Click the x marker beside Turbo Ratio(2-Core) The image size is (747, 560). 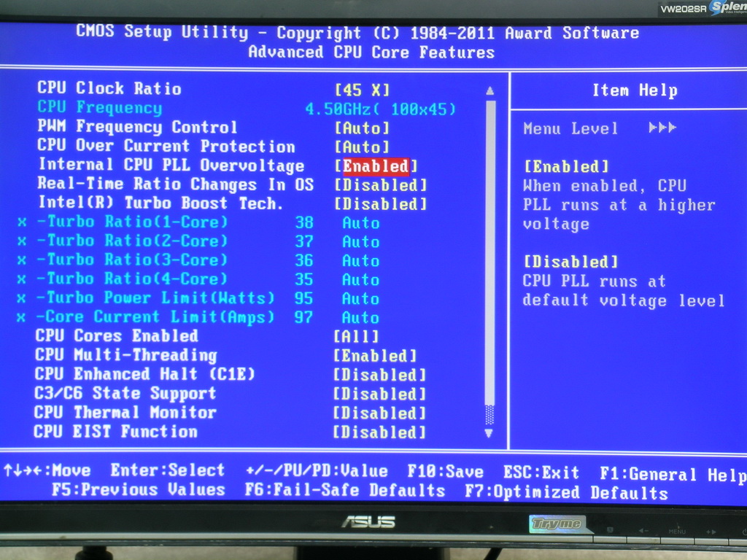(x=22, y=241)
